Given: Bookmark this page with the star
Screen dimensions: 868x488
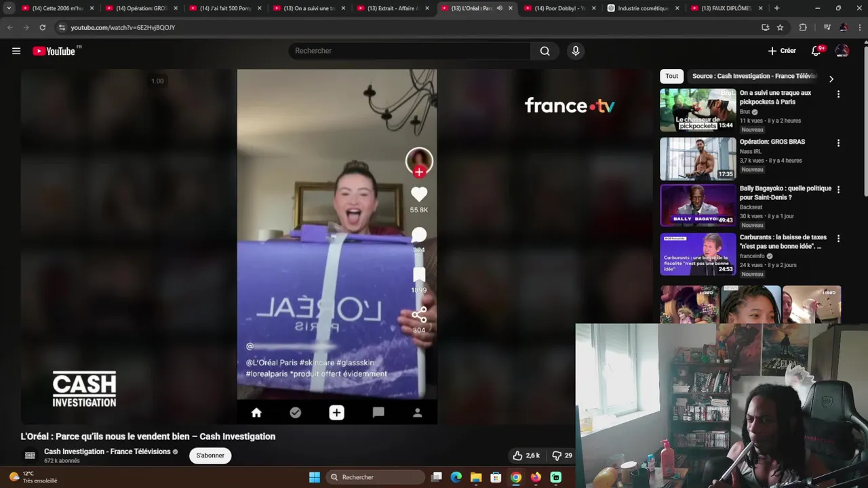Looking at the screenshot, I should coord(781,27).
